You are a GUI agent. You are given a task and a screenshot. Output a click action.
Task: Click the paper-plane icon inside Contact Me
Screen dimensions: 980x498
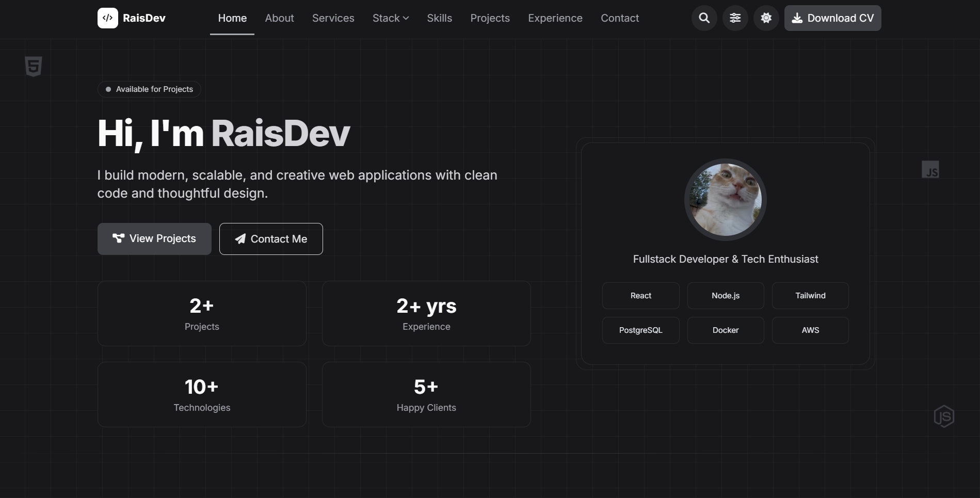pos(240,239)
